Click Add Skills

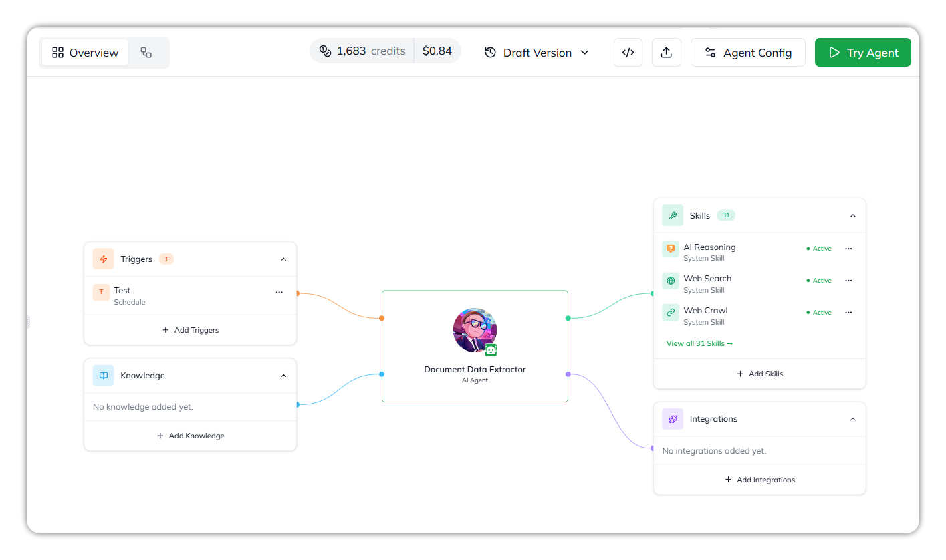pyautogui.click(x=759, y=374)
